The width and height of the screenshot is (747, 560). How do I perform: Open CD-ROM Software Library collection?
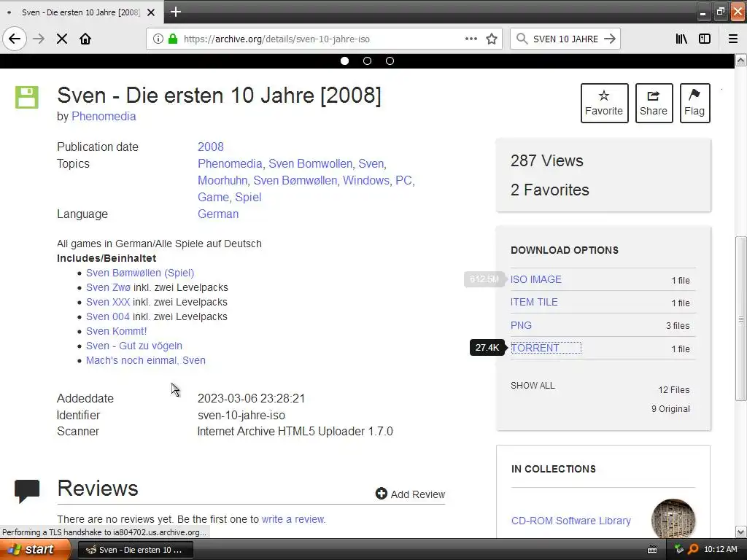point(570,521)
